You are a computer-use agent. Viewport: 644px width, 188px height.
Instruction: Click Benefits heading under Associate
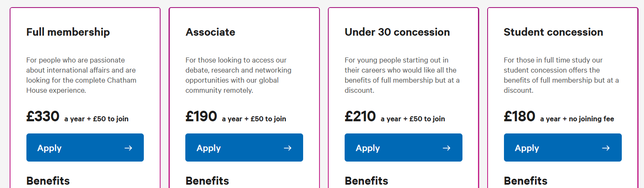click(207, 181)
